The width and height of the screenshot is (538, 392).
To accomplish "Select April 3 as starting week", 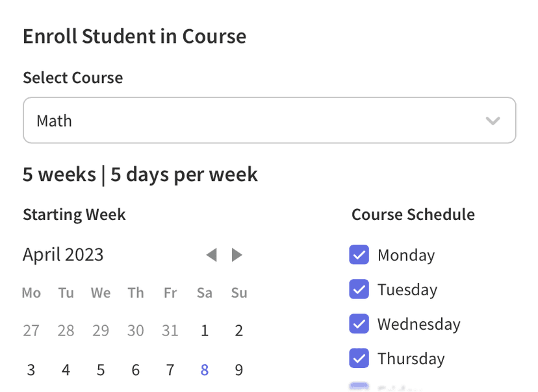I will tap(31, 370).
